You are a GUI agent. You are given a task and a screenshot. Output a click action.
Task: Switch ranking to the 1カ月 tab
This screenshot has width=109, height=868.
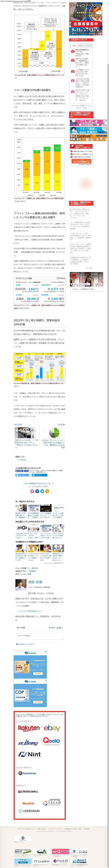pyautogui.click(x=88, y=45)
